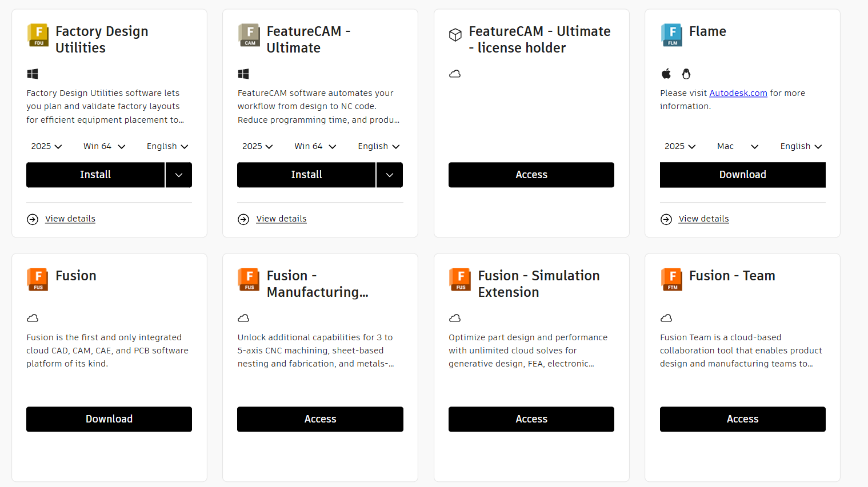Click the Fusion Team FTM icon
The width and height of the screenshot is (868, 487).
(x=671, y=280)
